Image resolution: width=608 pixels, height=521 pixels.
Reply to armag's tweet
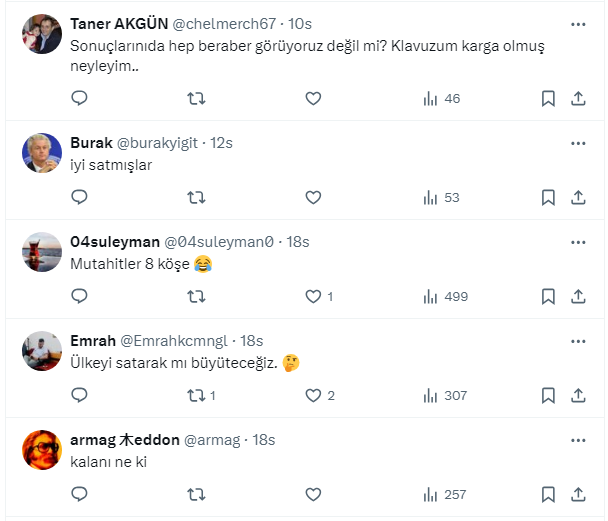click(x=80, y=494)
